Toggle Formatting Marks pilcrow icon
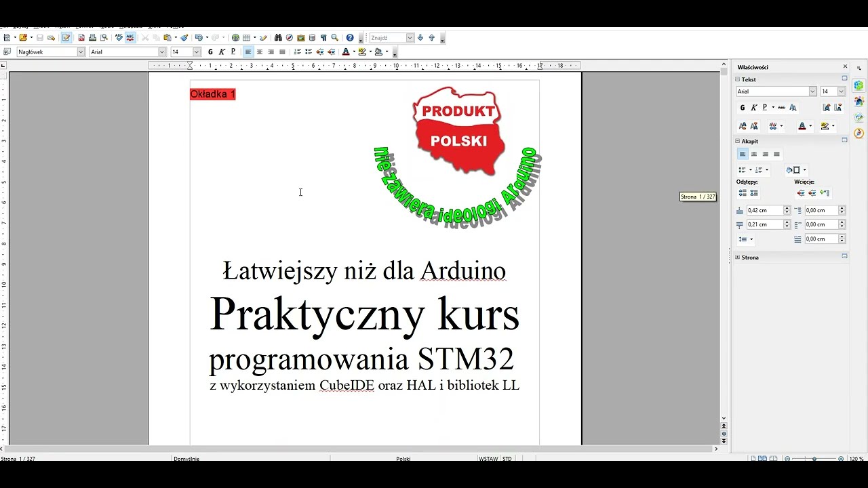 [323, 37]
